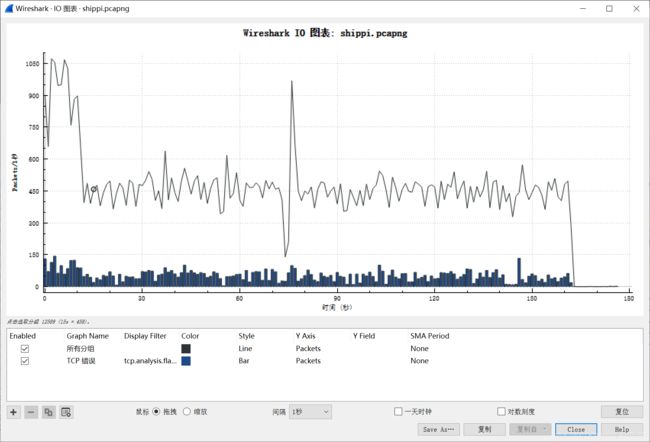Screen dimensions: 650x442
Task: Select the 拖拽 mouse mode radio button
Action: click(x=156, y=412)
